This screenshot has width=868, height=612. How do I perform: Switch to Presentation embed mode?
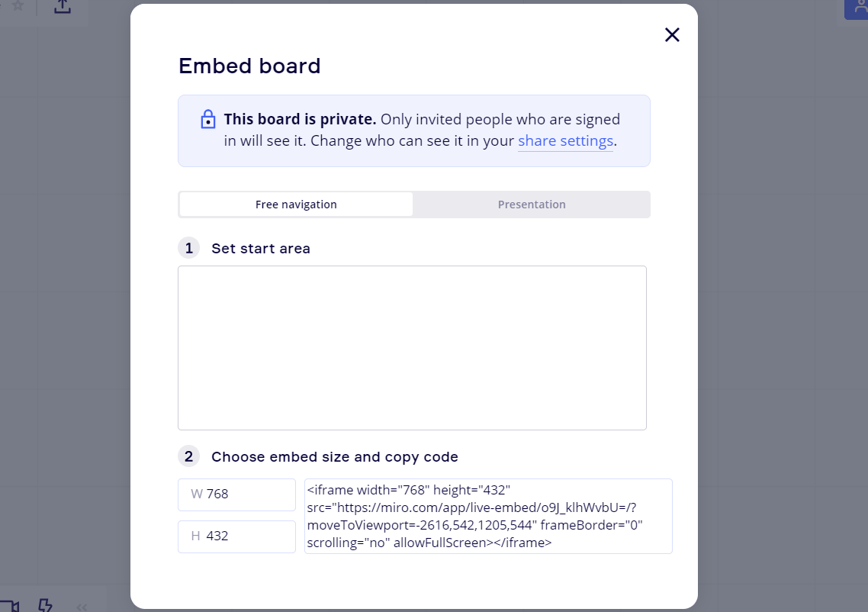[532, 204]
